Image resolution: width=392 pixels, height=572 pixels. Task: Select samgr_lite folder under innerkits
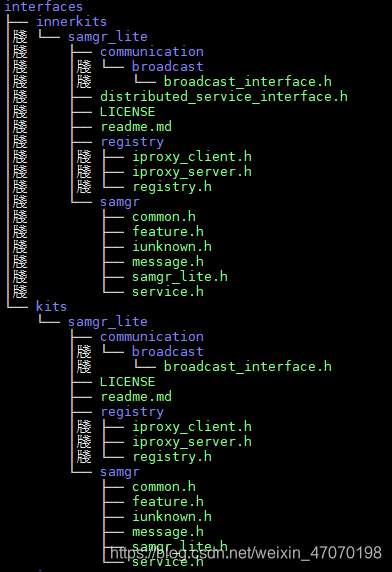[x=108, y=37]
